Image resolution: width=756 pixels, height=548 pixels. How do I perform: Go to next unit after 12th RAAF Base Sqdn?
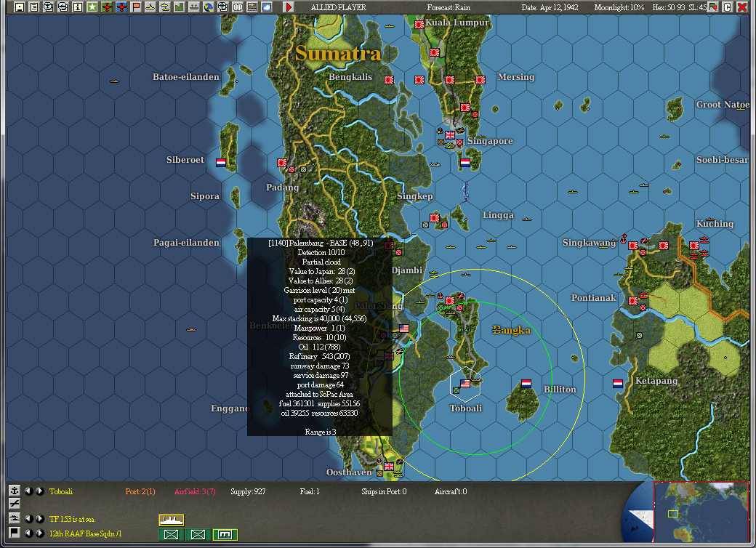[x=40, y=533]
